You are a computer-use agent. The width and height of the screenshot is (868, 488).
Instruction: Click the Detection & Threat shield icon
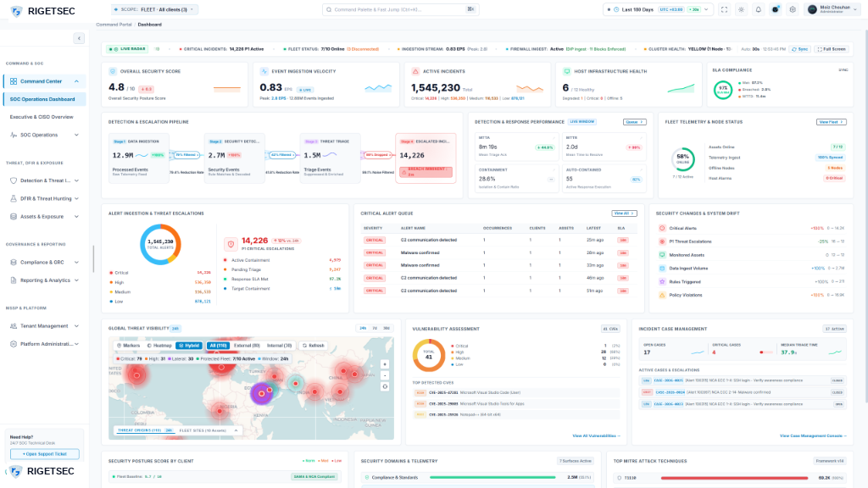tap(14, 180)
